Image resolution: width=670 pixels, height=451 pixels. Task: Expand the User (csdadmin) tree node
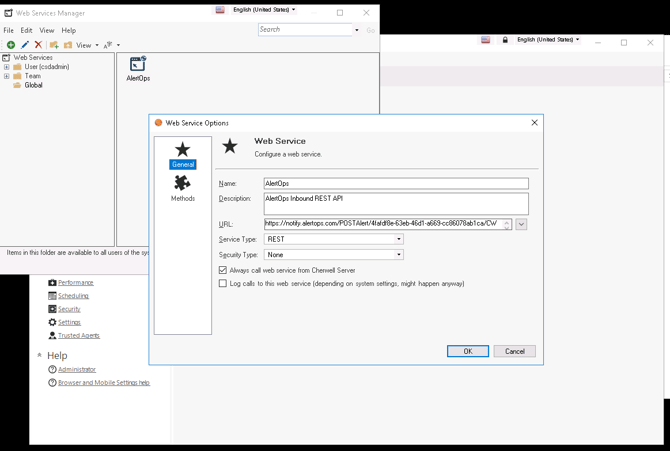(7, 67)
